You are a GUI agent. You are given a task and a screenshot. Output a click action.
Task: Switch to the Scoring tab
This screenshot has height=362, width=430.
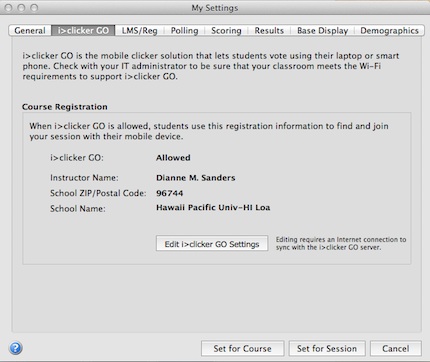226,30
